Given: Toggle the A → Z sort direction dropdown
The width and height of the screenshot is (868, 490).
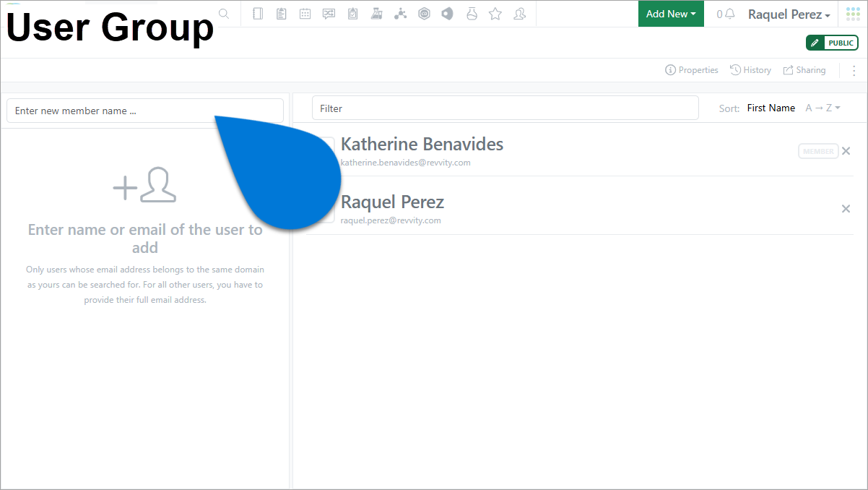Looking at the screenshot, I should click(823, 108).
